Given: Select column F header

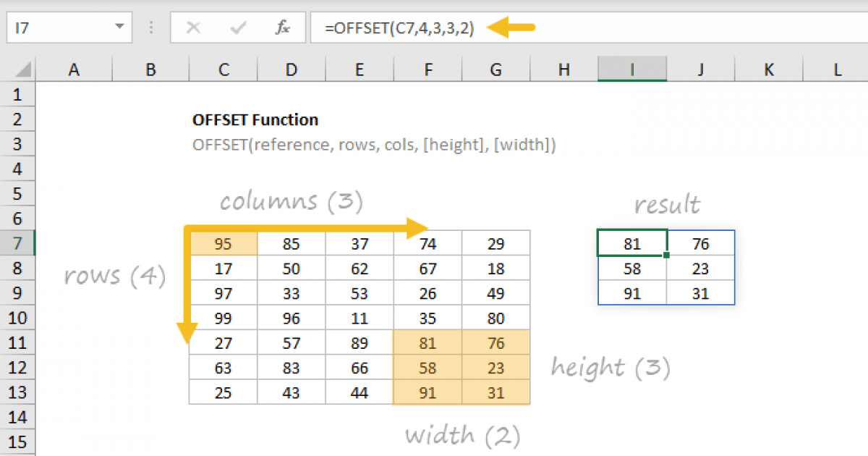Looking at the screenshot, I should point(428,69).
